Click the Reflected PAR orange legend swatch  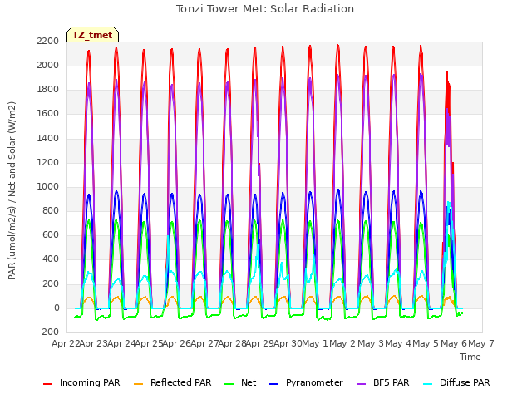(x=139, y=384)
